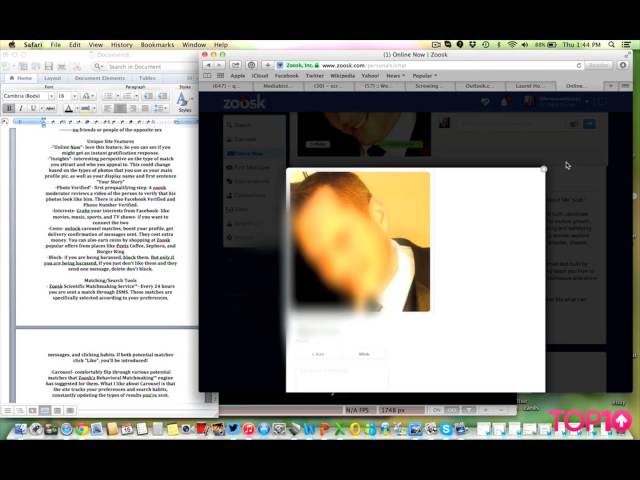
Task: Increase indent in Word ribbon
Action: pos(162,96)
